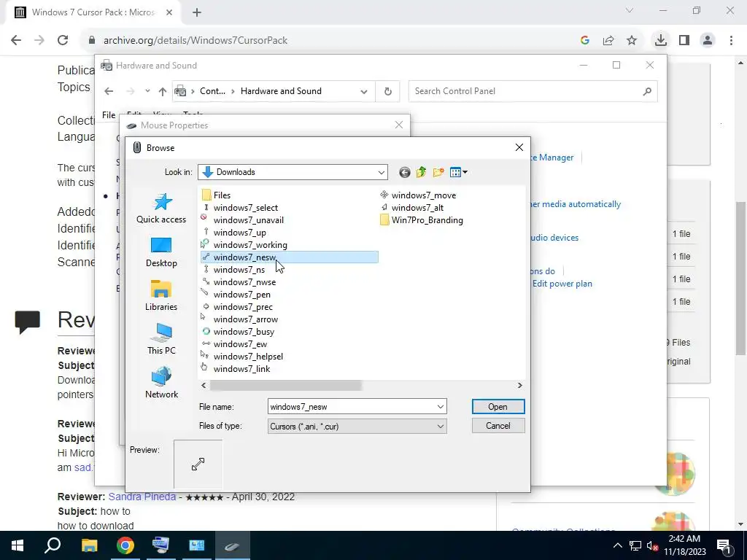This screenshot has width=747, height=560.
Task: Click the cursor preview thumbnail
Action: point(198,464)
